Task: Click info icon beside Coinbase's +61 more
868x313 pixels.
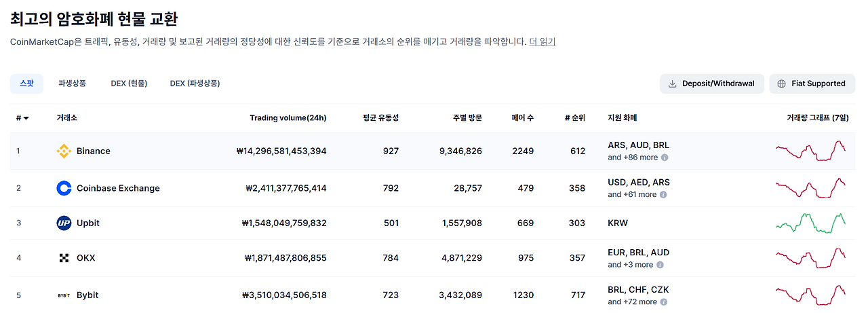Action: [663, 195]
